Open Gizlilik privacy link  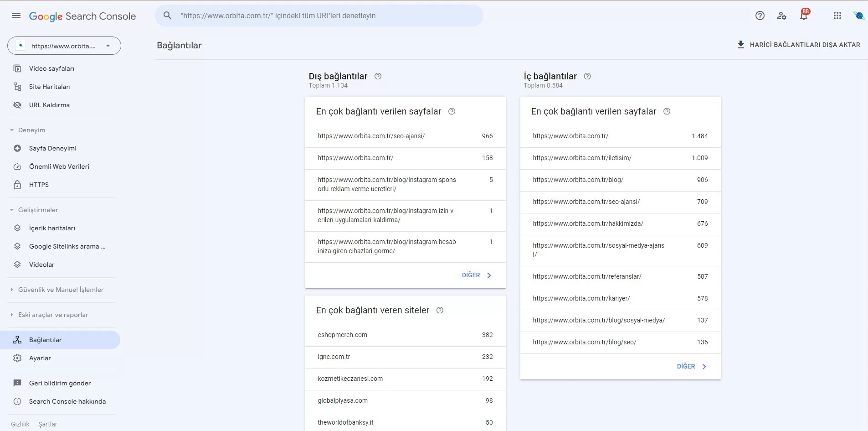tap(20, 424)
